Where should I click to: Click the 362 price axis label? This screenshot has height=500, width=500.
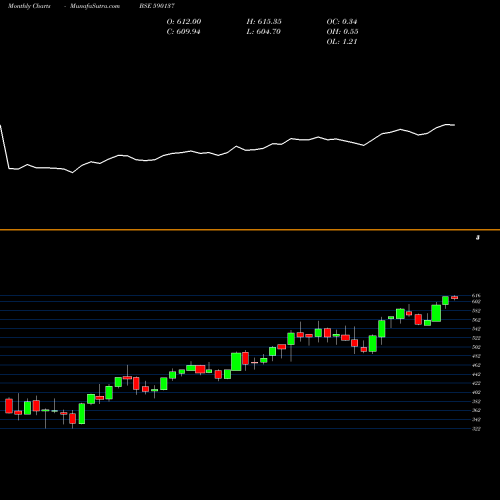(476, 410)
